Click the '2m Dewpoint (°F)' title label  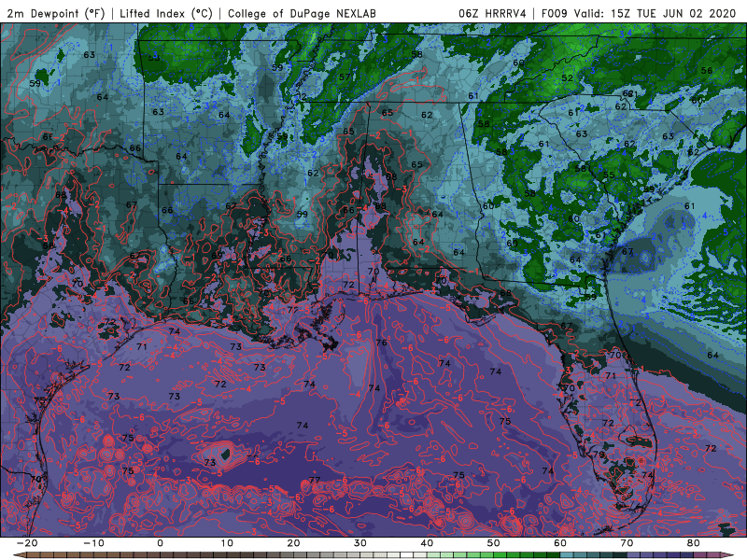tap(56, 13)
